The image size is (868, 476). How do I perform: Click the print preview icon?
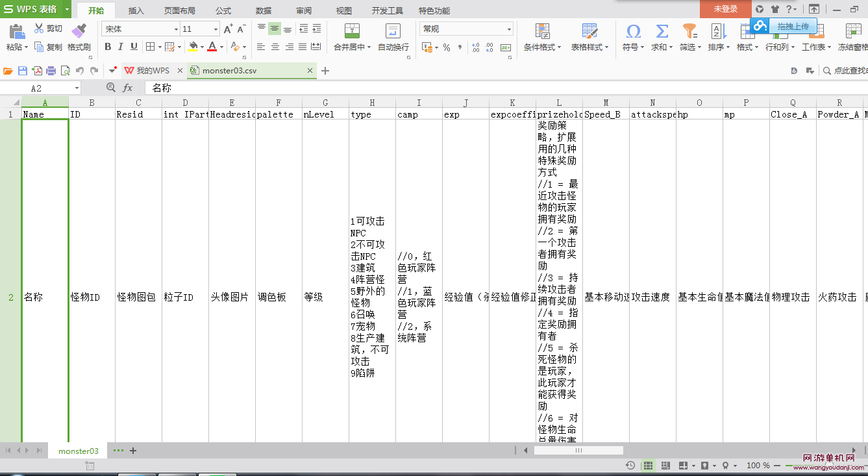(65, 71)
